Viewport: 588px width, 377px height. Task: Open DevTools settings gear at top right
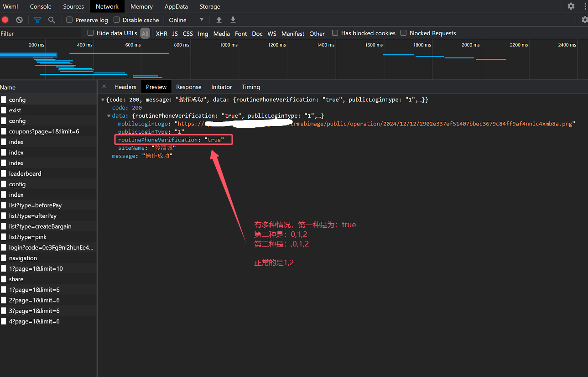(571, 6)
